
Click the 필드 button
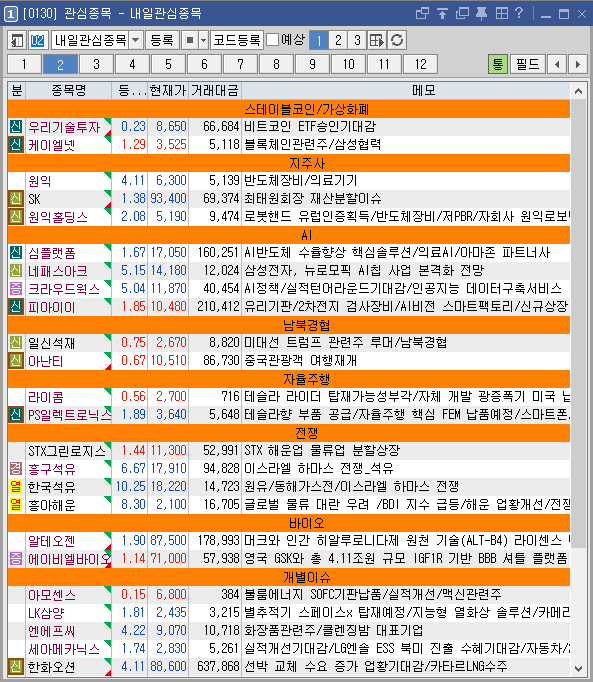527,64
